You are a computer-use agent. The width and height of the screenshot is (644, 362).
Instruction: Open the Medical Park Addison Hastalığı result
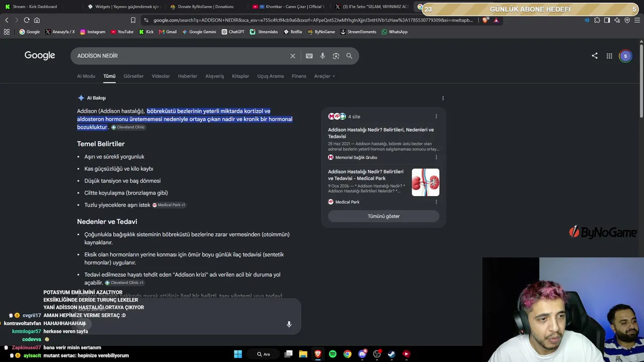[x=366, y=175]
